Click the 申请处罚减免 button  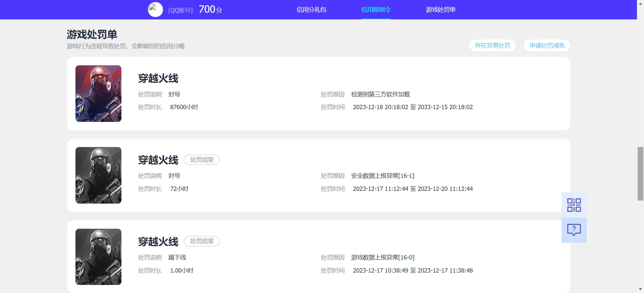(547, 46)
